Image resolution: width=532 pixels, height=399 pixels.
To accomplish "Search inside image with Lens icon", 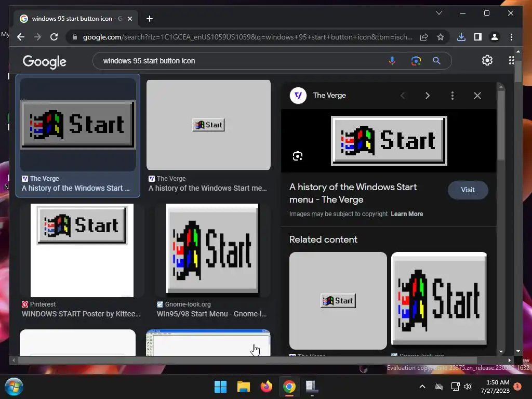I will 298,156.
